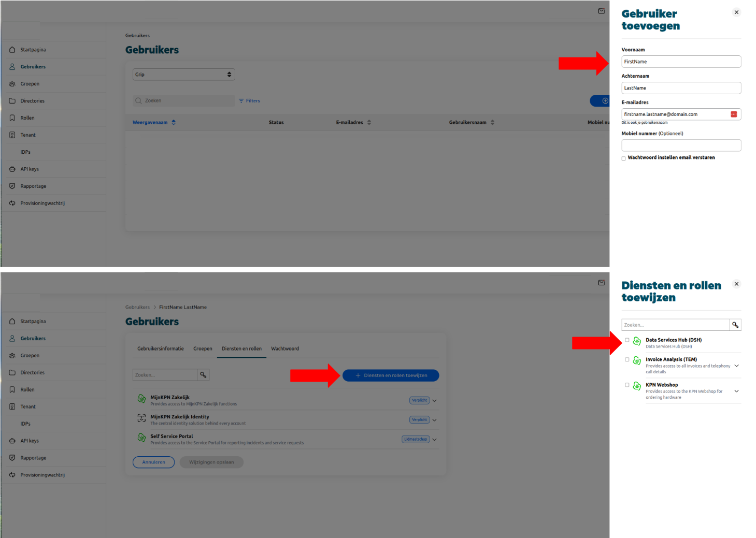Click the mail icon above the Gebruiker toevoegen panel
Image resolution: width=756 pixels, height=538 pixels.
(x=602, y=11)
